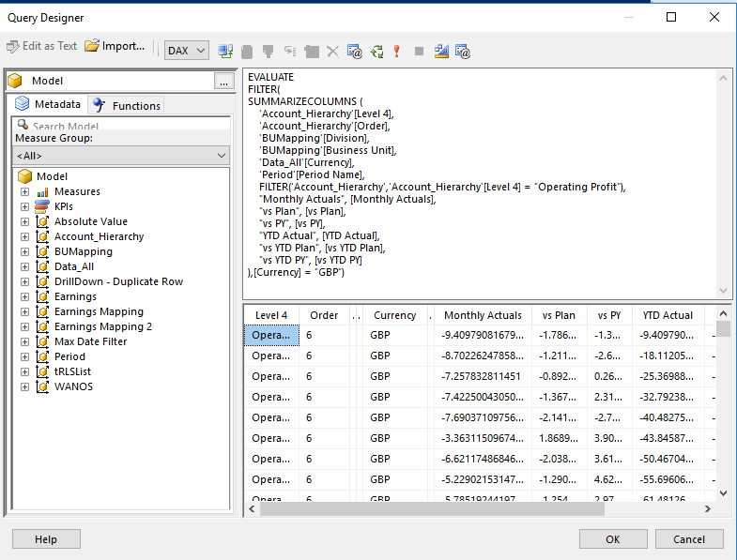Click the Search Model input field
This screenshot has height=560, width=737.
(x=121, y=125)
